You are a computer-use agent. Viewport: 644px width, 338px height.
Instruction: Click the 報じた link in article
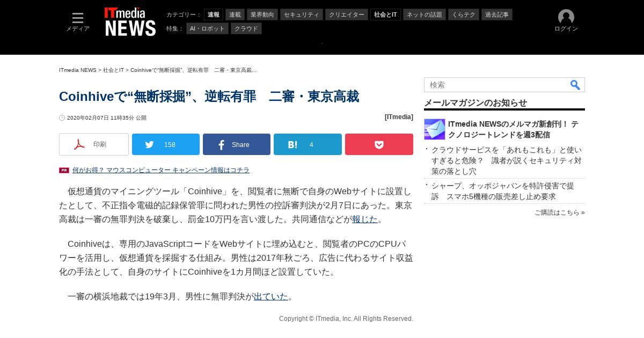(x=365, y=219)
